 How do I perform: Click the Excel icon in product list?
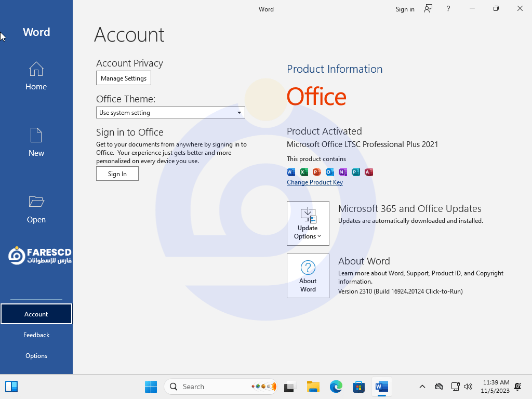click(303, 172)
